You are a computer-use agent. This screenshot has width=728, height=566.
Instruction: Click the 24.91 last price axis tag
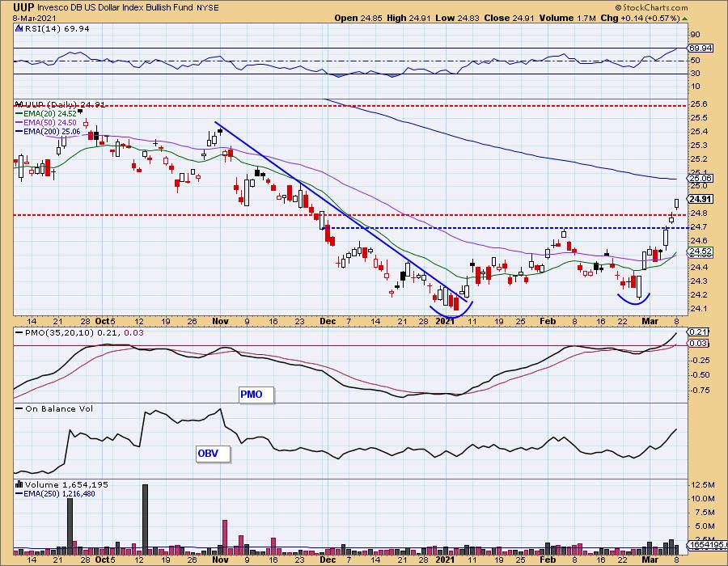tap(700, 199)
